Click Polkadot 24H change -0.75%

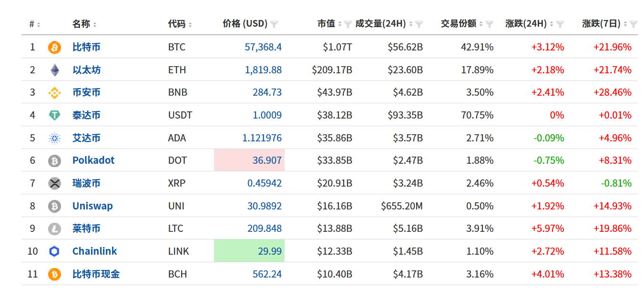pyautogui.click(x=549, y=160)
